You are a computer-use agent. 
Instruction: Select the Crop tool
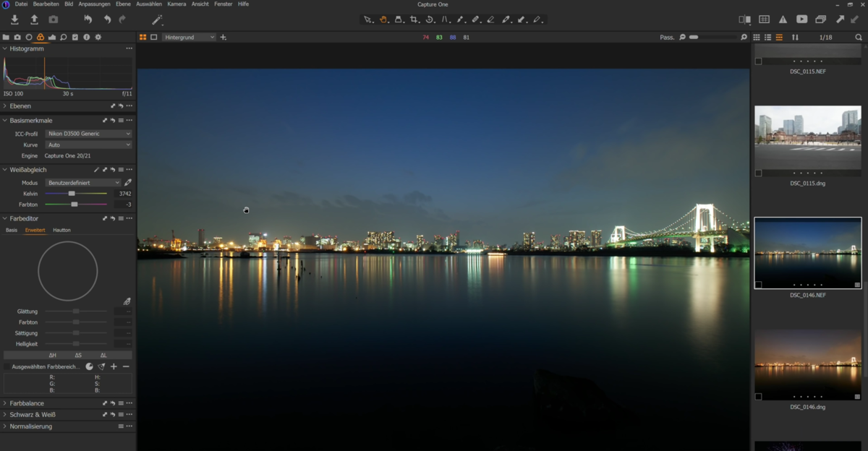point(414,20)
